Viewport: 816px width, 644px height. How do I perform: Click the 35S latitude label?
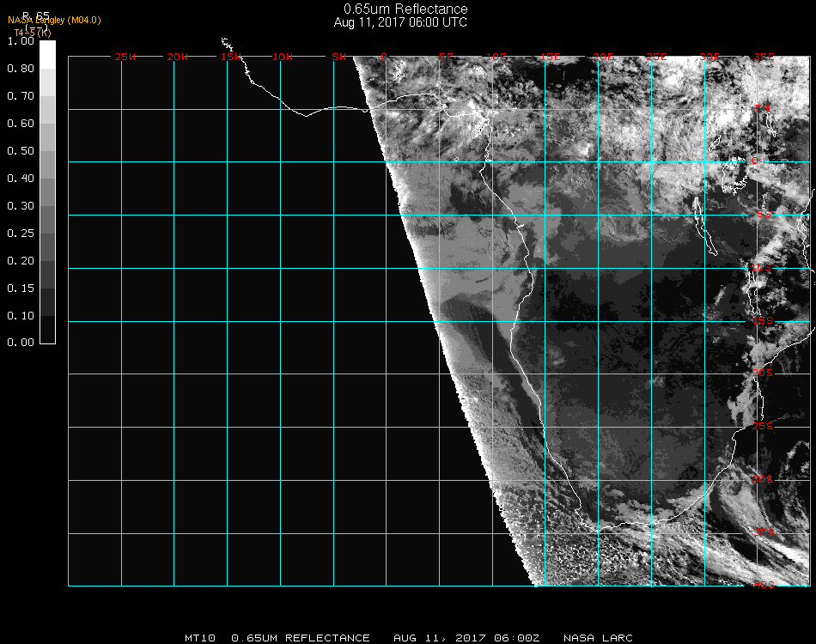click(x=764, y=532)
